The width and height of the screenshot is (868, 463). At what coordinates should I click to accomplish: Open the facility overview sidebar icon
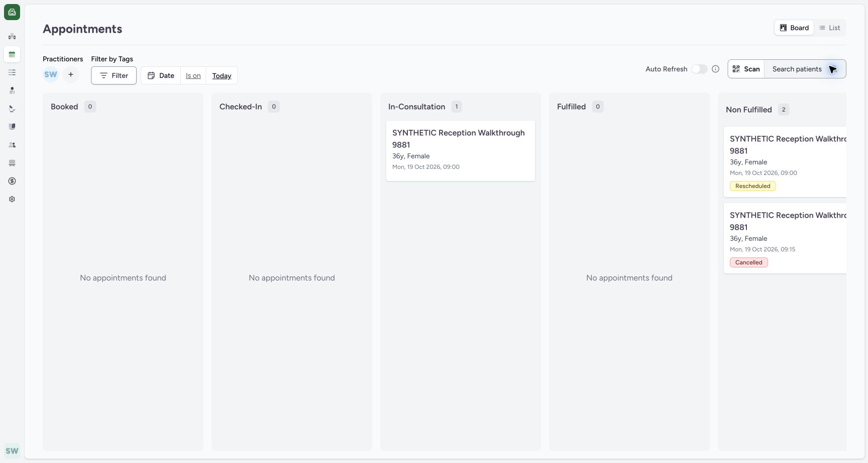click(x=12, y=36)
